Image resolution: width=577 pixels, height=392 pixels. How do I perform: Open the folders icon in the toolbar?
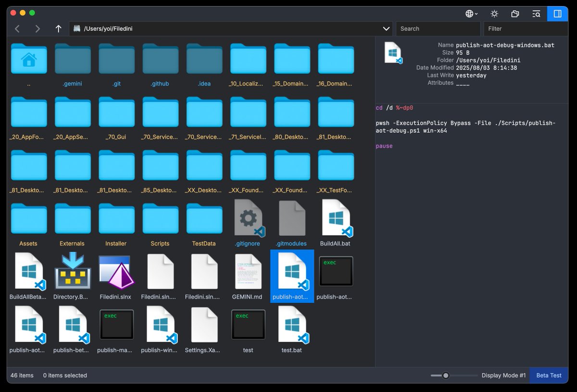515,13
